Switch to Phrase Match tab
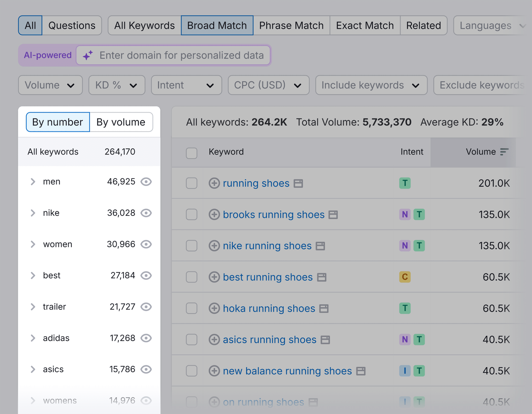This screenshot has height=414, width=532. [291, 25]
